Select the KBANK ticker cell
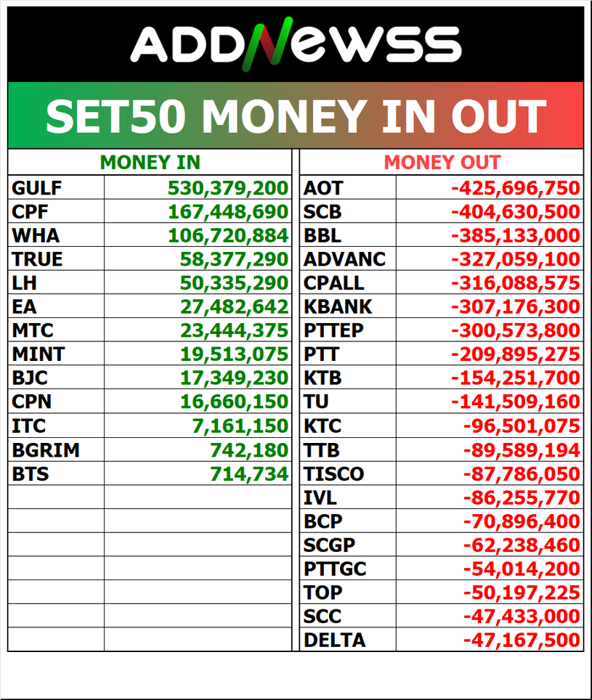The width and height of the screenshot is (592, 700). coord(338,307)
